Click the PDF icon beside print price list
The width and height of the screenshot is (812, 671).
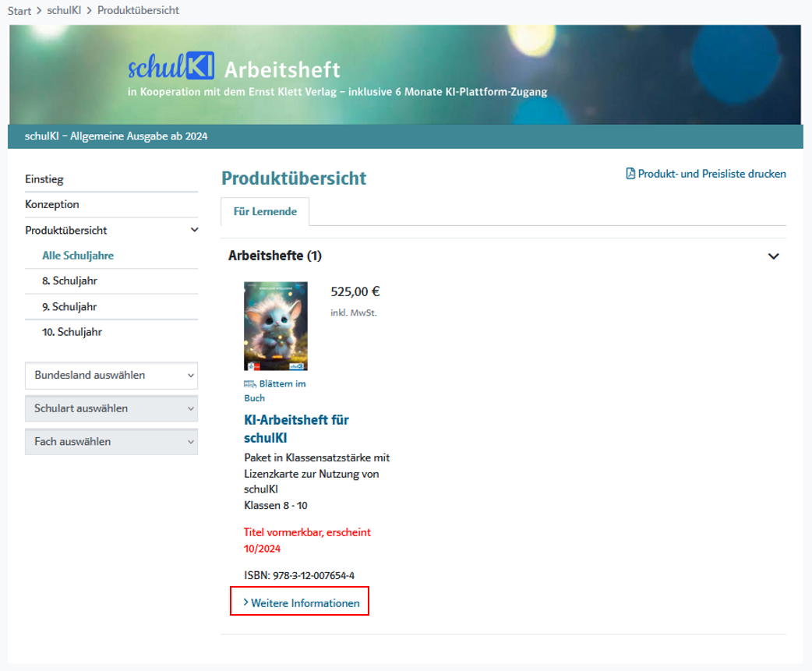pyautogui.click(x=630, y=174)
